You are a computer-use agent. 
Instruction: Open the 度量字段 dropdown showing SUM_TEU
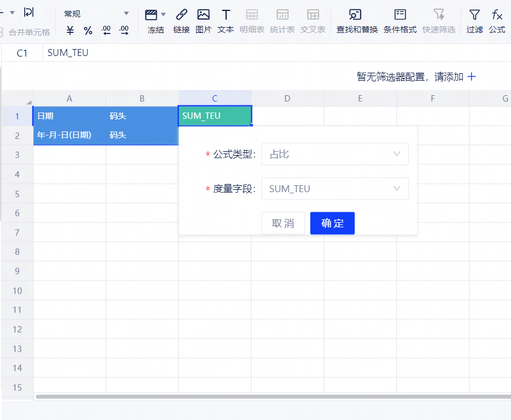point(335,189)
